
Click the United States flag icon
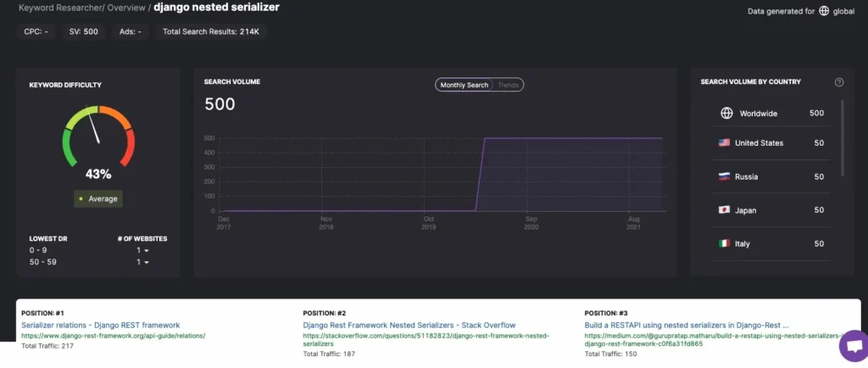tap(724, 143)
